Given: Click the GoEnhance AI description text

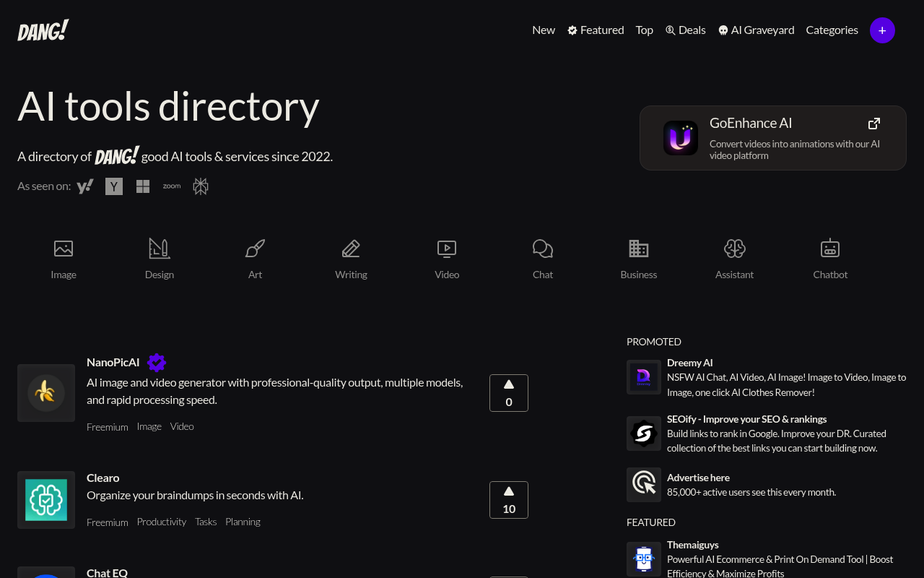Looking at the screenshot, I should tap(795, 150).
